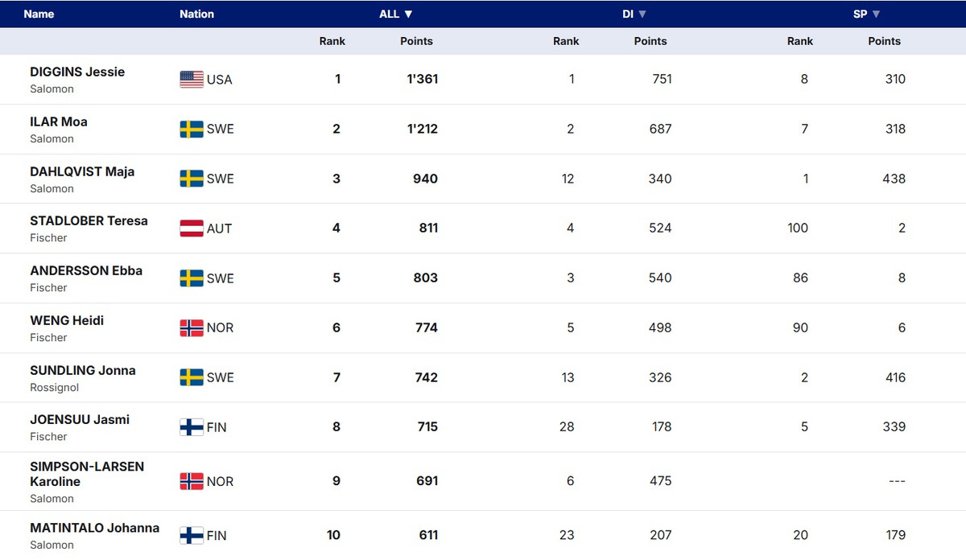This screenshot has height=560, width=966.
Task: Click the Norwegian flag beside Heidi Weng
Action: 192,327
